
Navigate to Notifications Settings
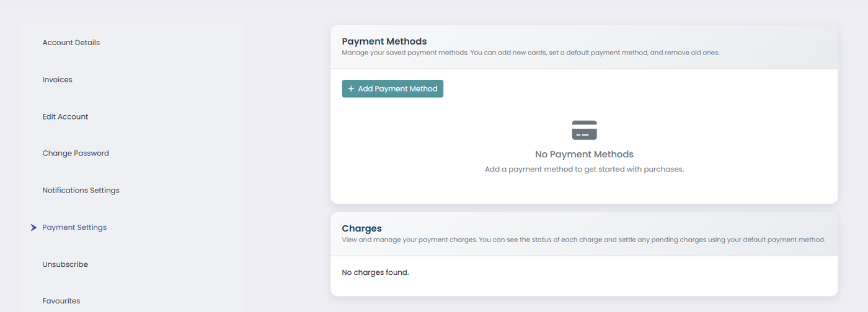pos(81,190)
